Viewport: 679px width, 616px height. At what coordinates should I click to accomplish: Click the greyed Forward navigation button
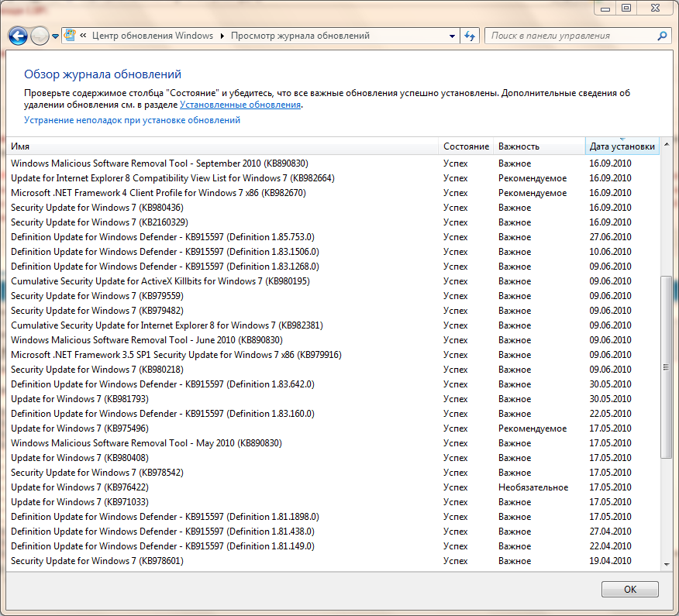40,36
